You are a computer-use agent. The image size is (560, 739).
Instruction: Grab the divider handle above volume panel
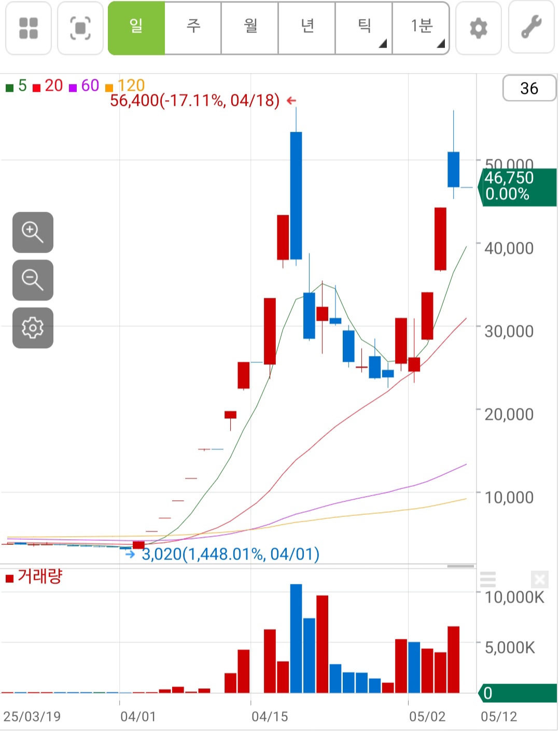pyautogui.click(x=460, y=566)
